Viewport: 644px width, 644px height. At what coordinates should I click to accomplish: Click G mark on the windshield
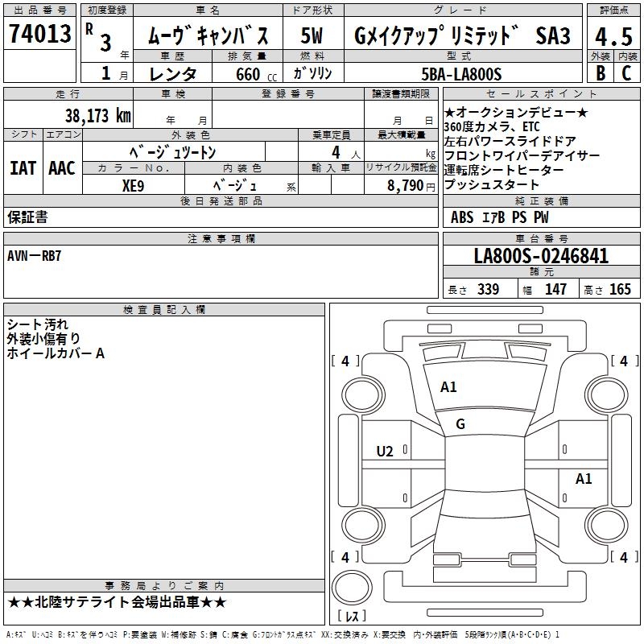tap(460, 424)
